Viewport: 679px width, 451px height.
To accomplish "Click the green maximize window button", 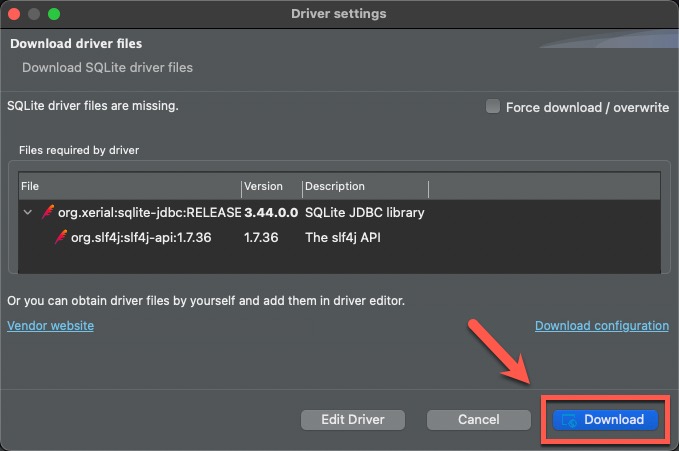I will coord(54,14).
